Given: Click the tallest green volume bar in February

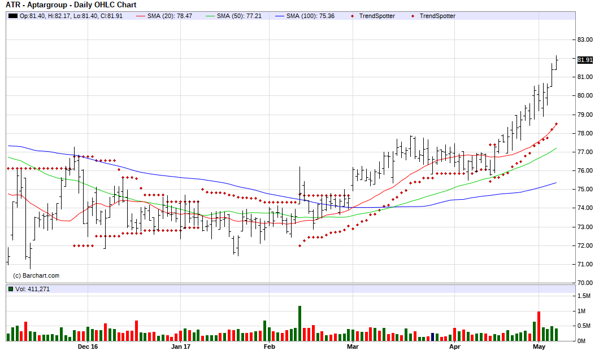Looking at the screenshot, I should click(300, 323).
